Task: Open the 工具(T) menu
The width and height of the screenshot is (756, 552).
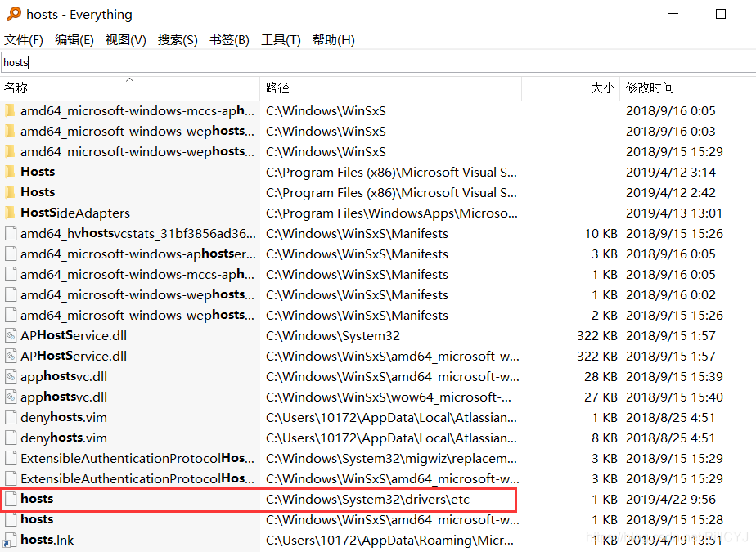Action: (281, 40)
